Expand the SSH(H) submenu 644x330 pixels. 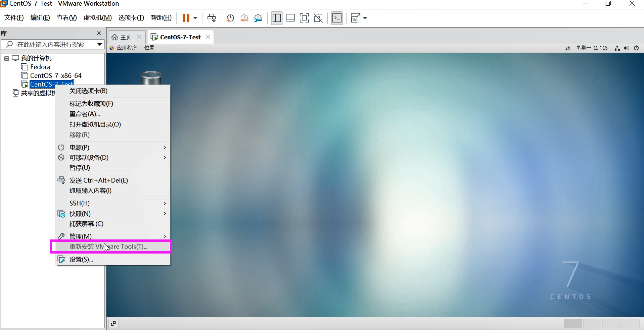click(x=113, y=203)
